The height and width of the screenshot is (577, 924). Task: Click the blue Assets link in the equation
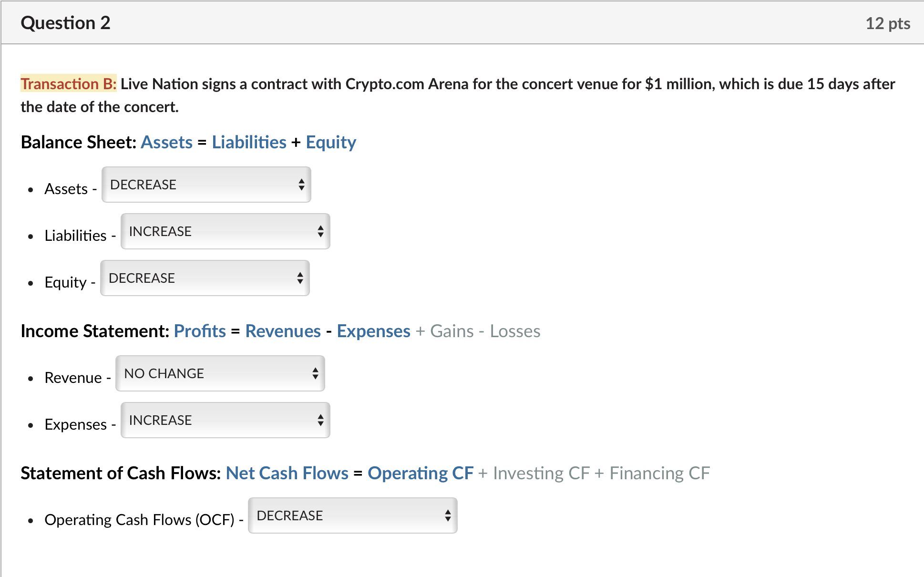(167, 142)
